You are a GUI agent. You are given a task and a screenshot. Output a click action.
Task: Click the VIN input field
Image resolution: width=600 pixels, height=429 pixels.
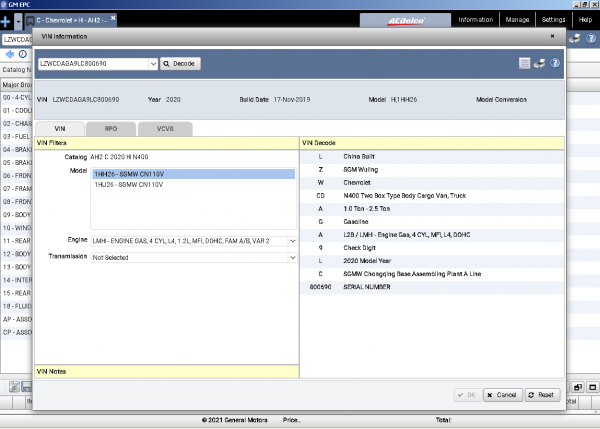(93, 64)
